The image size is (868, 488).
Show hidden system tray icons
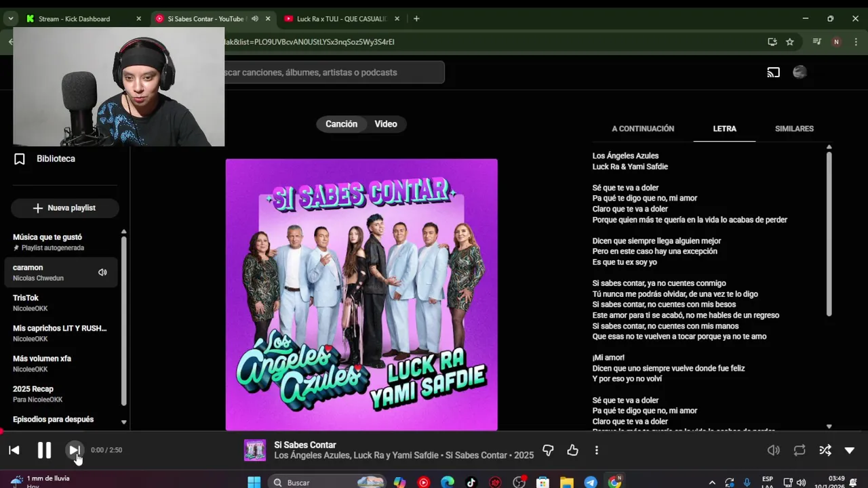(x=711, y=483)
